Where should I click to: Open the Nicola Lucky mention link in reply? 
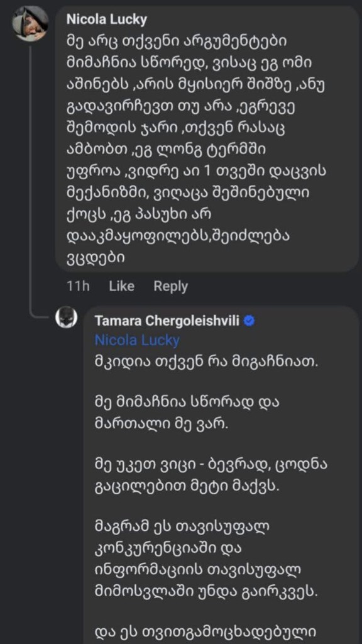click(136, 340)
